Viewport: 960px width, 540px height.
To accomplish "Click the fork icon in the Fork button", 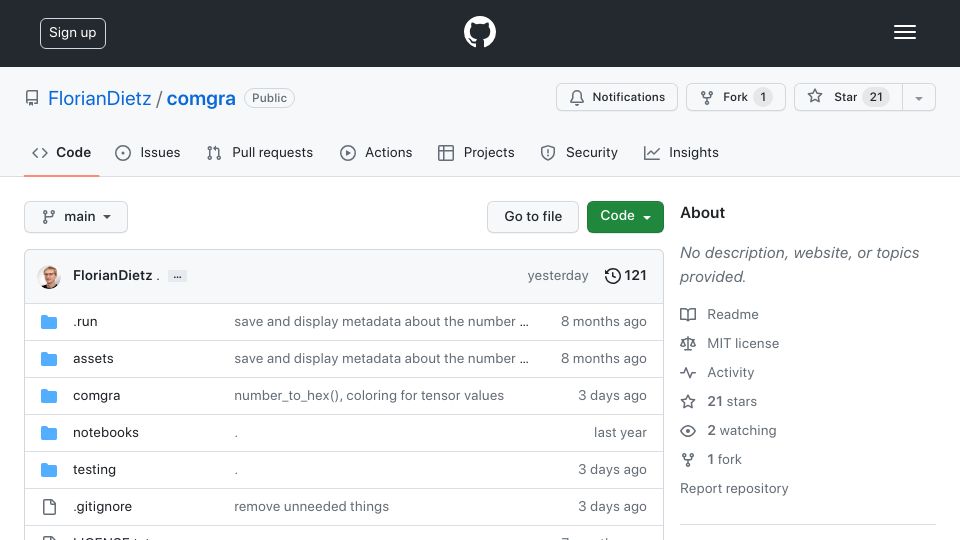I will [707, 97].
